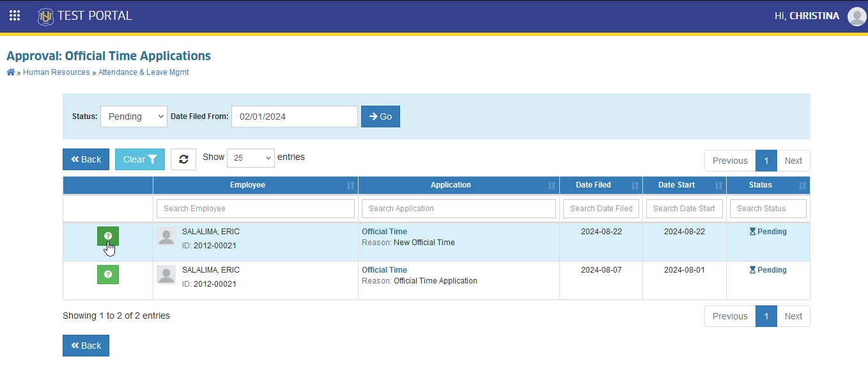Image resolution: width=868 pixels, height=384 pixels.
Task: Sort by the Date Start column arrows
Action: (x=718, y=186)
